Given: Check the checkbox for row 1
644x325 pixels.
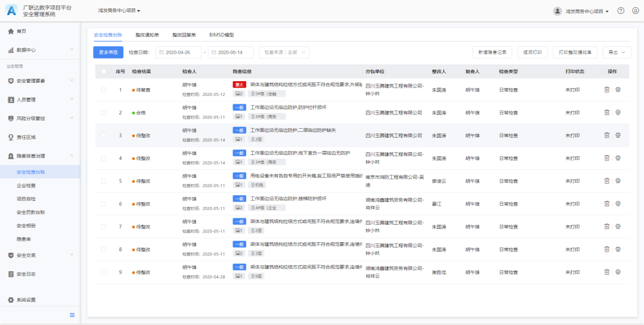Looking at the screenshot, I should [104, 90].
